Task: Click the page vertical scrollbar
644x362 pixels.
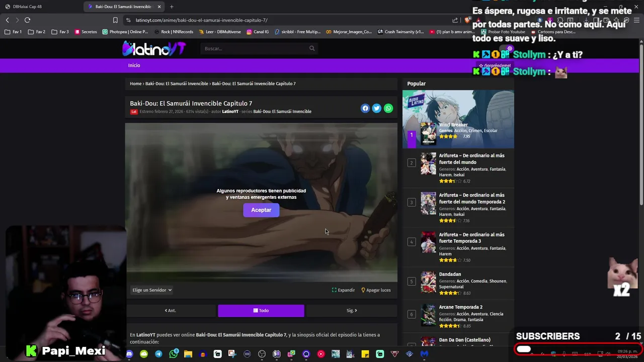Action: 641,126
